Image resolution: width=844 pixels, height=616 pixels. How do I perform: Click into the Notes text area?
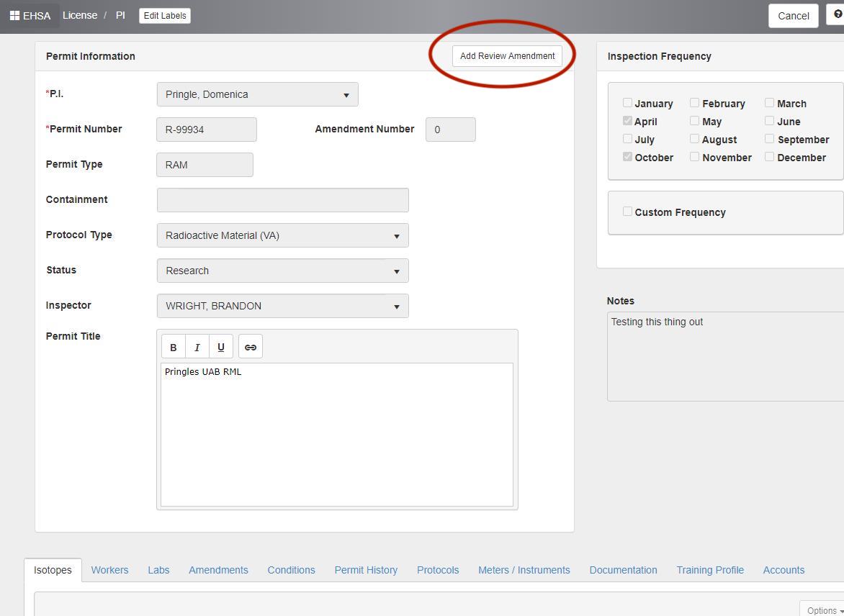coord(725,356)
